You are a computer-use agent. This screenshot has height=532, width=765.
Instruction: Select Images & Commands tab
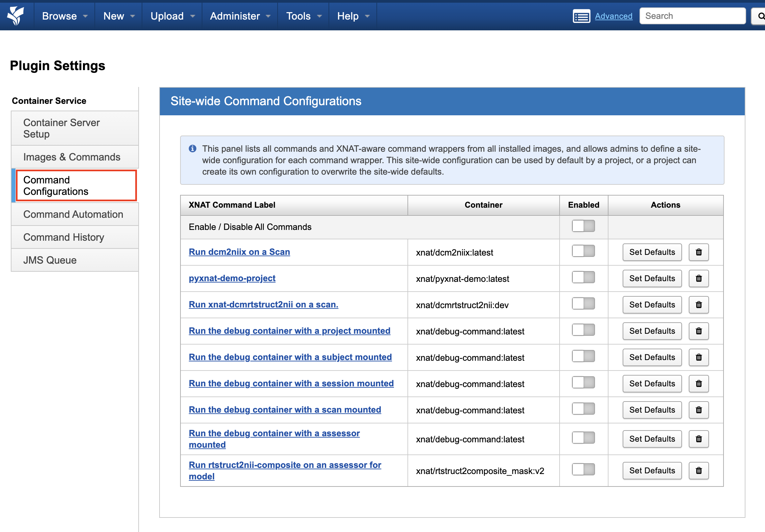(75, 157)
